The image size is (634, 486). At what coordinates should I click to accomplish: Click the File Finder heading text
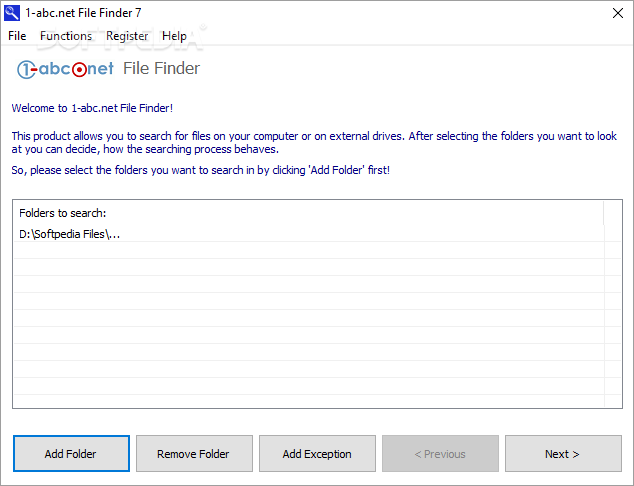point(161,68)
